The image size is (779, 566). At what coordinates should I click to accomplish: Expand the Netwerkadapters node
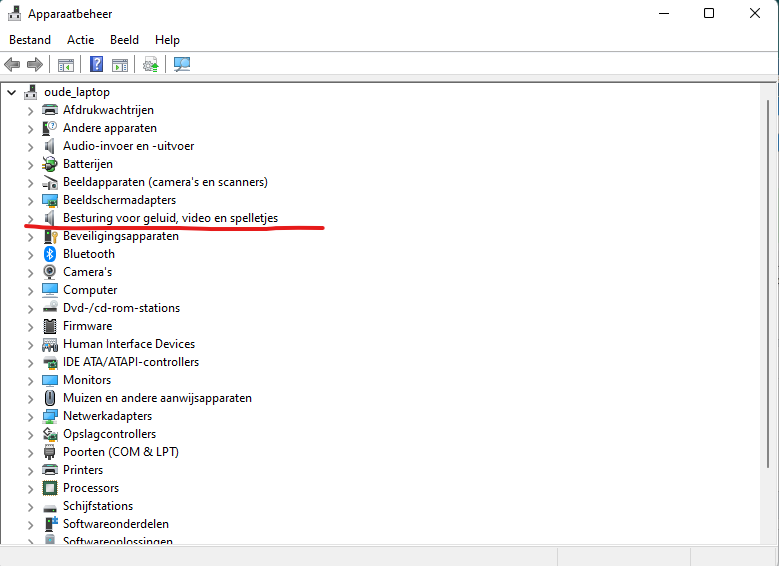(x=30, y=416)
